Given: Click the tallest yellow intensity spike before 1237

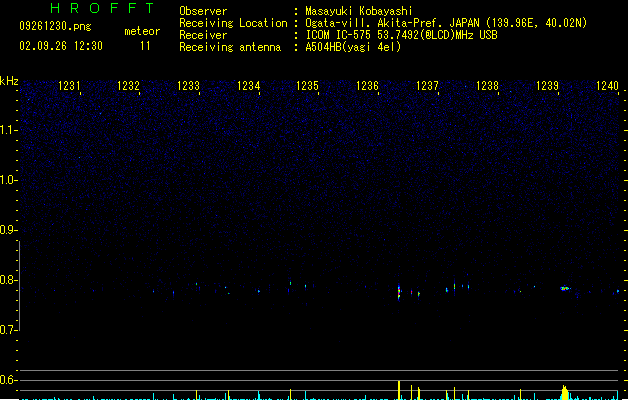Looking at the screenshot, I should 399,390.
